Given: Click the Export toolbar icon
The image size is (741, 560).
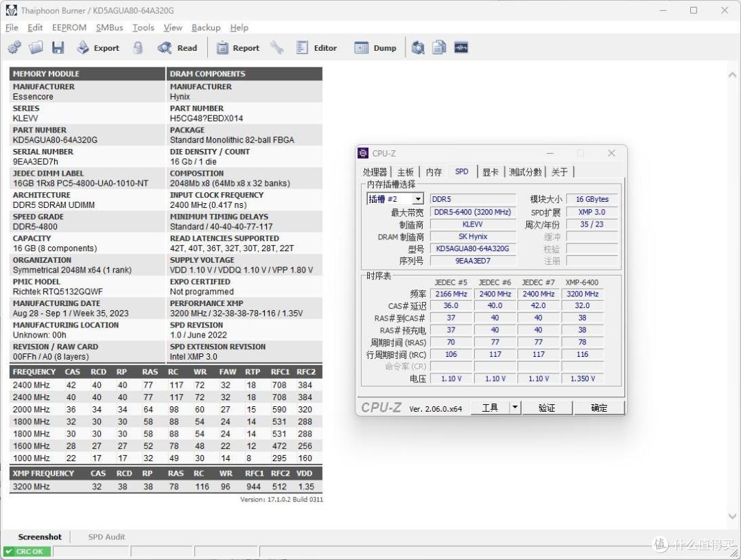Looking at the screenshot, I should click(98, 48).
